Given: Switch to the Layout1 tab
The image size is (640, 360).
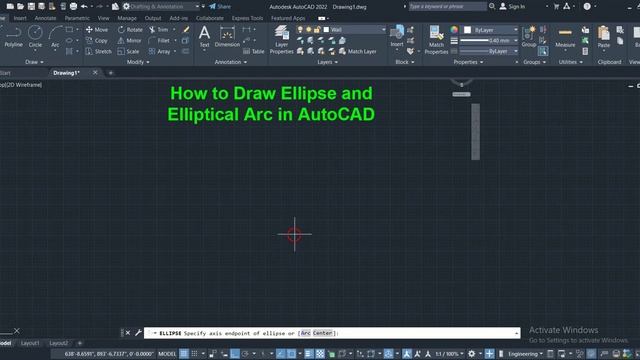Looking at the screenshot, I should [x=30, y=343].
